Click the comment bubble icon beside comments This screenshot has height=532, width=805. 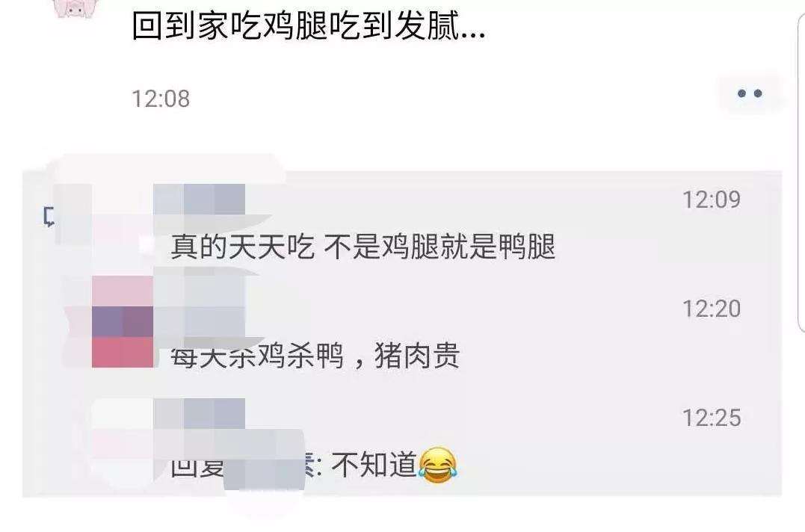tap(49, 217)
